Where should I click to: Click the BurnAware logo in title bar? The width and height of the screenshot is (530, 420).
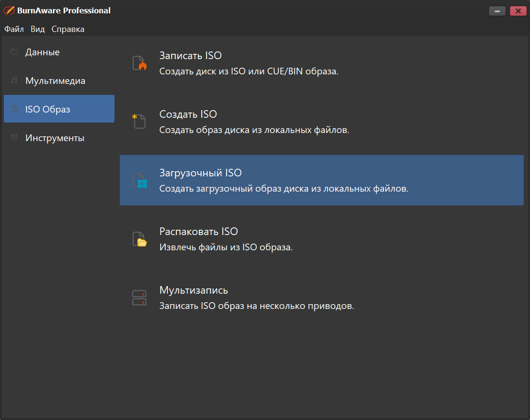coord(9,10)
